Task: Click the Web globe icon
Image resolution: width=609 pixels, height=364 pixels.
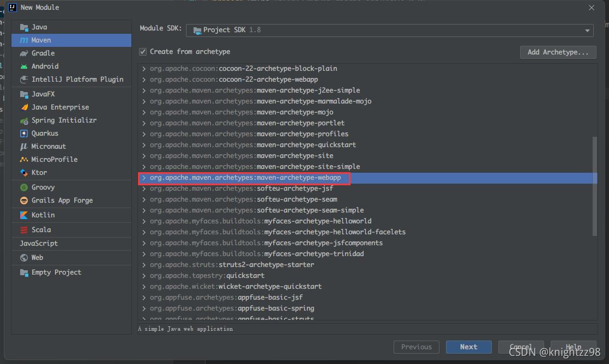Action: [x=24, y=258]
